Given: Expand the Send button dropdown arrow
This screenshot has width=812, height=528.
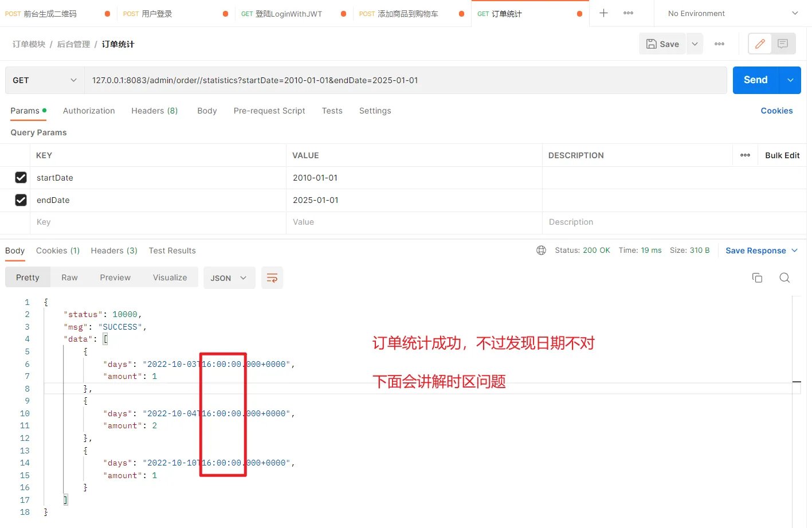Looking at the screenshot, I should [x=790, y=80].
